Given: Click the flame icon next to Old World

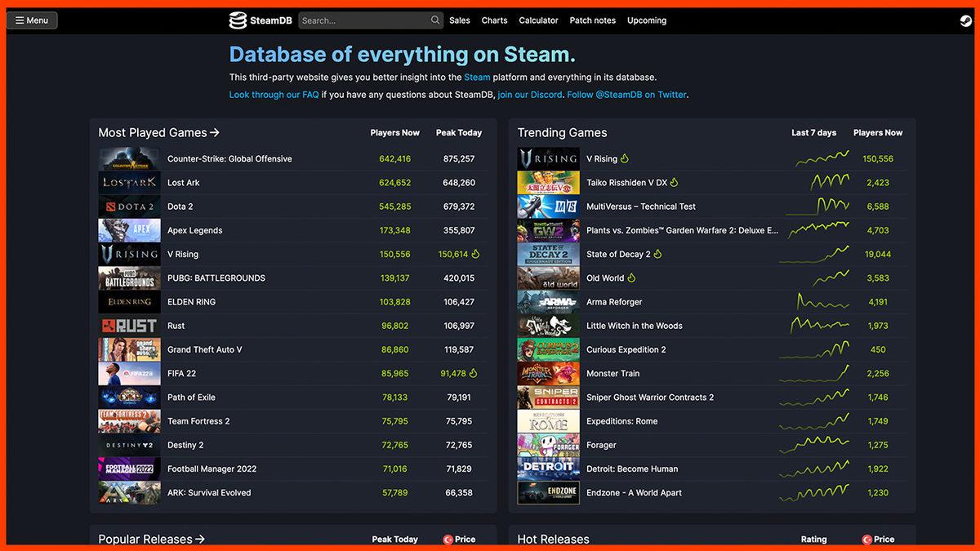Looking at the screenshot, I should pyautogui.click(x=631, y=278).
